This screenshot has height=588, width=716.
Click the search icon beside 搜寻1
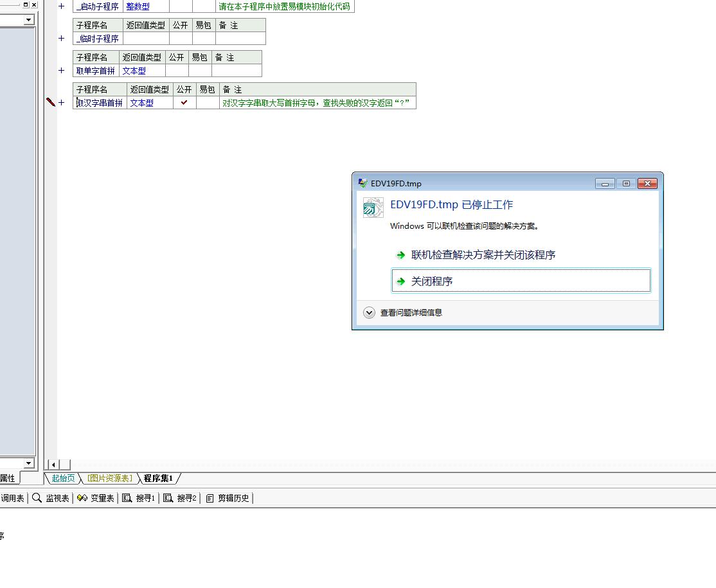coord(127,498)
